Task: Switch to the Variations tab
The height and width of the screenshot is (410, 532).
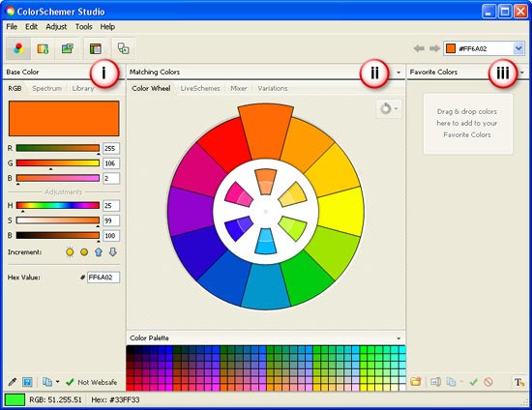Action: pos(273,88)
